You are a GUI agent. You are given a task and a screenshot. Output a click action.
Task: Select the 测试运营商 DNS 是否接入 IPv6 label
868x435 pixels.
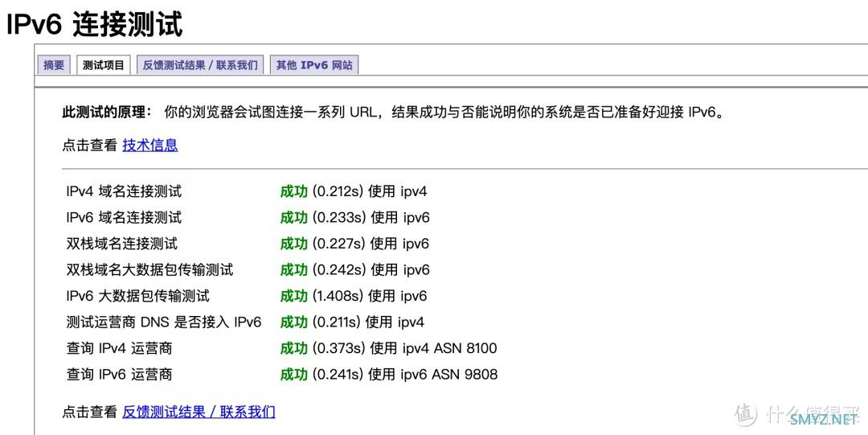coord(164,322)
